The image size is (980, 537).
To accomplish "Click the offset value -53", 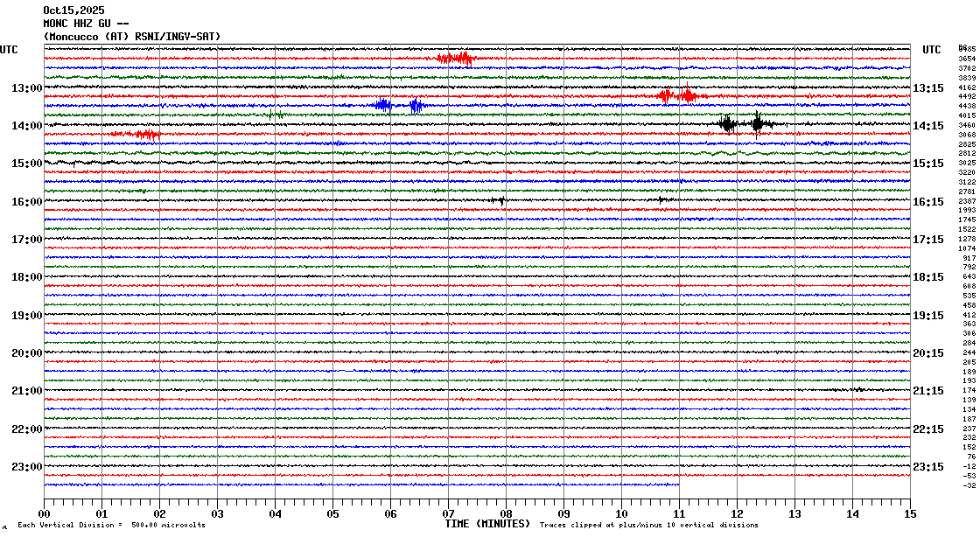I will (x=969, y=476).
